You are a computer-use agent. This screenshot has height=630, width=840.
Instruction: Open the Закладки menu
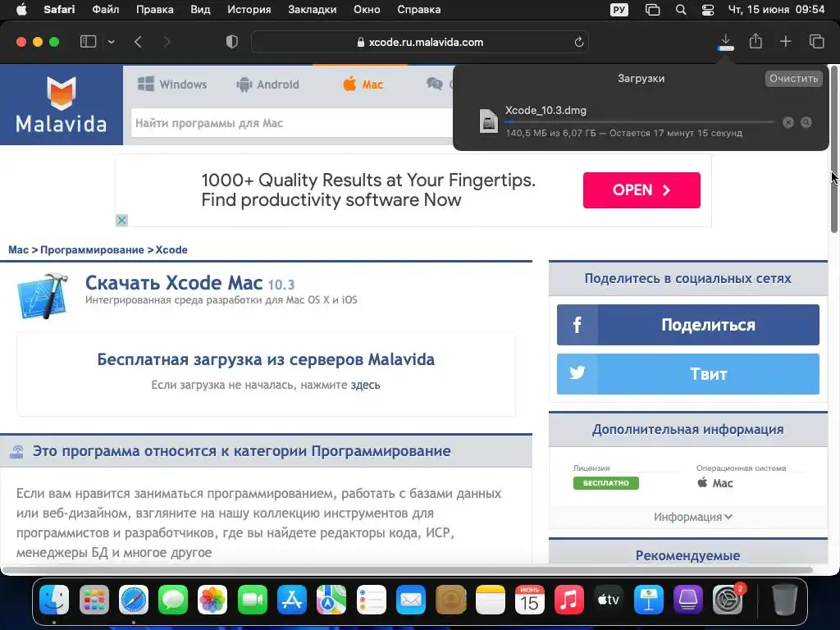click(313, 10)
